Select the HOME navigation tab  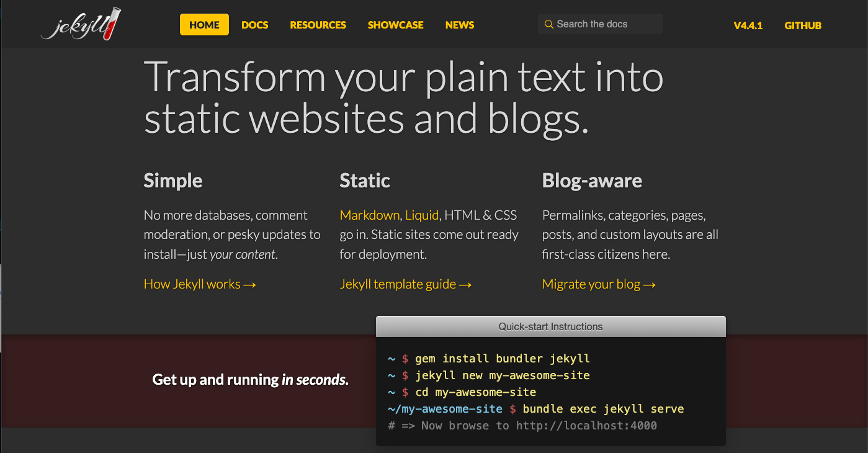pos(204,25)
